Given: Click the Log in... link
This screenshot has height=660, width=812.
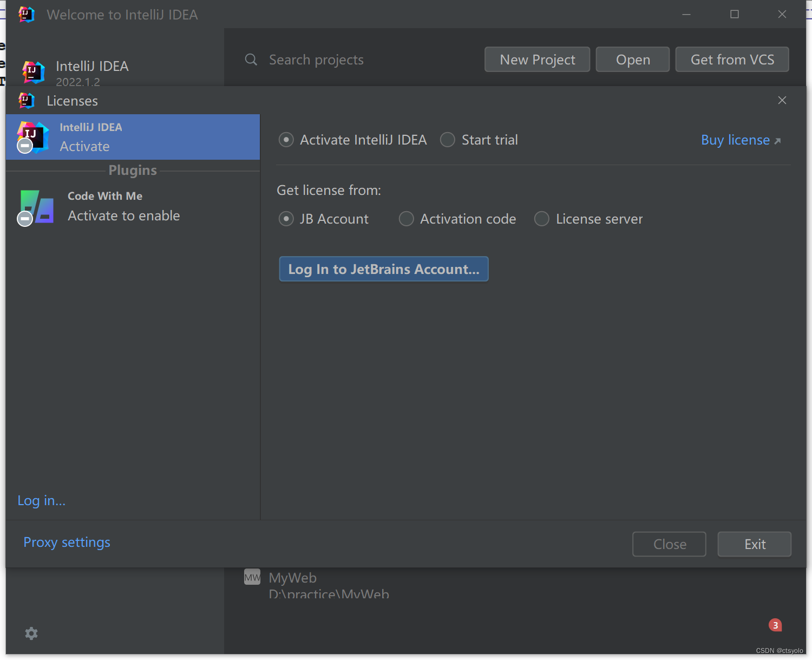Looking at the screenshot, I should click(x=41, y=501).
